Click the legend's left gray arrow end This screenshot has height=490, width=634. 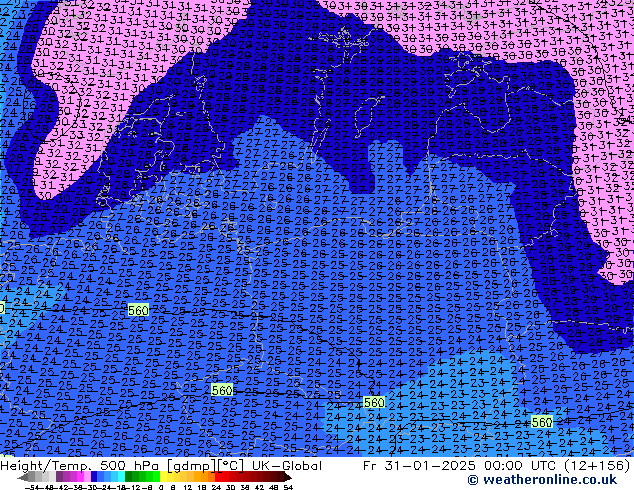point(23,477)
